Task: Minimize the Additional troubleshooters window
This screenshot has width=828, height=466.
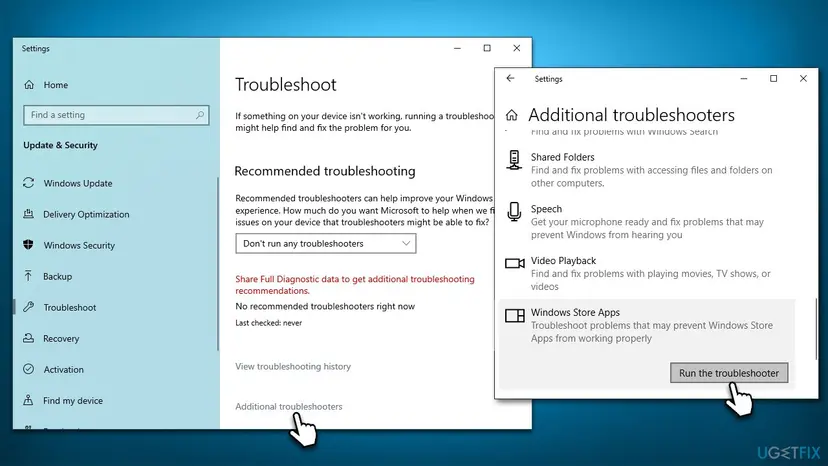Action: tap(744, 78)
